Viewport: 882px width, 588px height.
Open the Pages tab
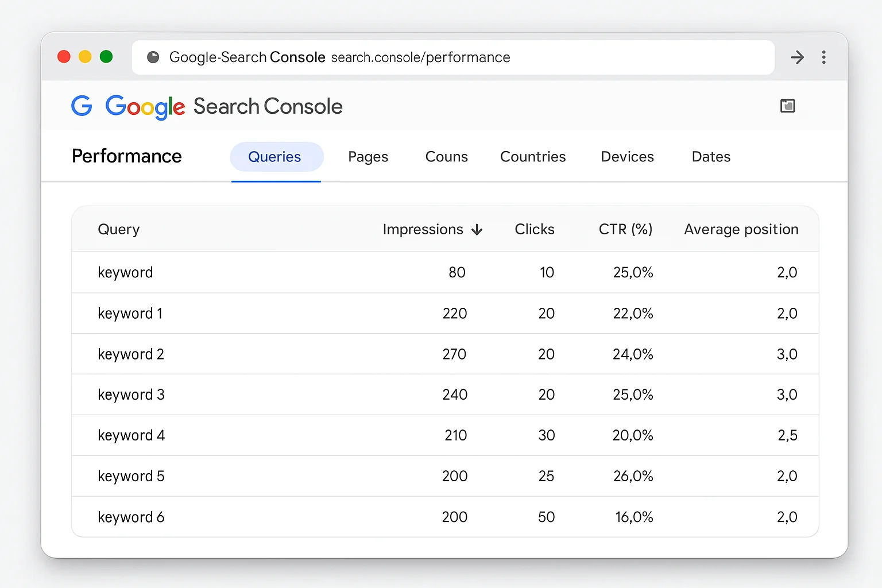(367, 156)
